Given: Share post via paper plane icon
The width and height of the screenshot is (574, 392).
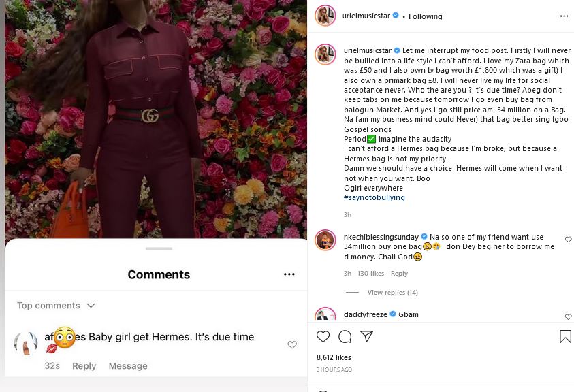Looking at the screenshot, I should pyautogui.click(x=366, y=336).
